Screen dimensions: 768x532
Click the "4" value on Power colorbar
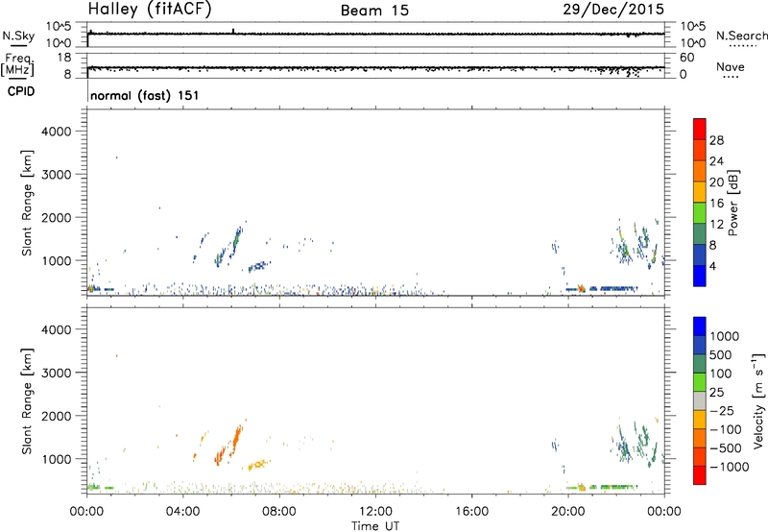712,266
